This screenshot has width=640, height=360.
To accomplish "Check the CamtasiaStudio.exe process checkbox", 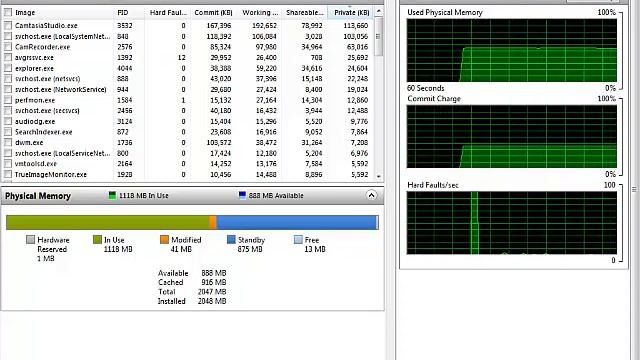I will click(x=8, y=25).
